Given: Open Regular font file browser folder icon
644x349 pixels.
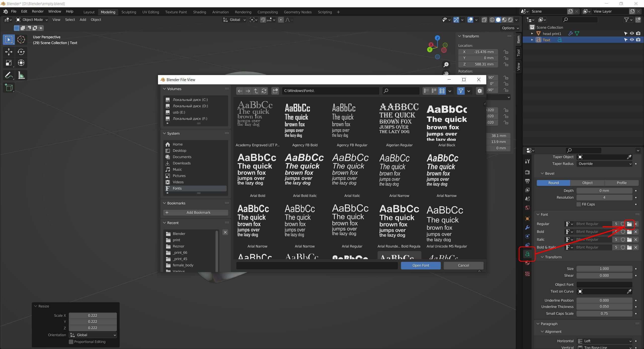Looking at the screenshot, I should click(x=629, y=224).
